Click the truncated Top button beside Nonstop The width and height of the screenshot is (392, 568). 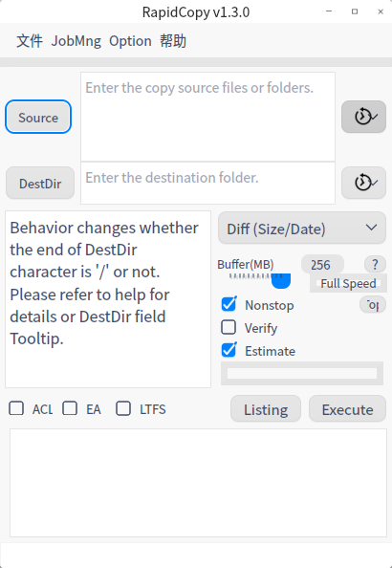(x=373, y=305)
